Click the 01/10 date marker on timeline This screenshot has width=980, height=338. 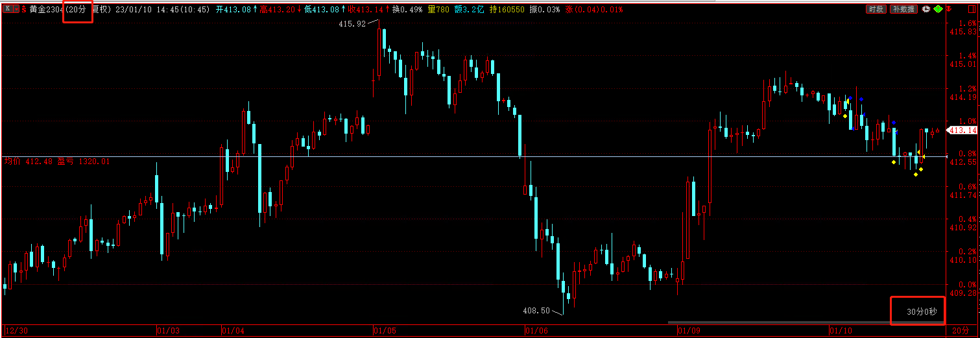point(841,331)
